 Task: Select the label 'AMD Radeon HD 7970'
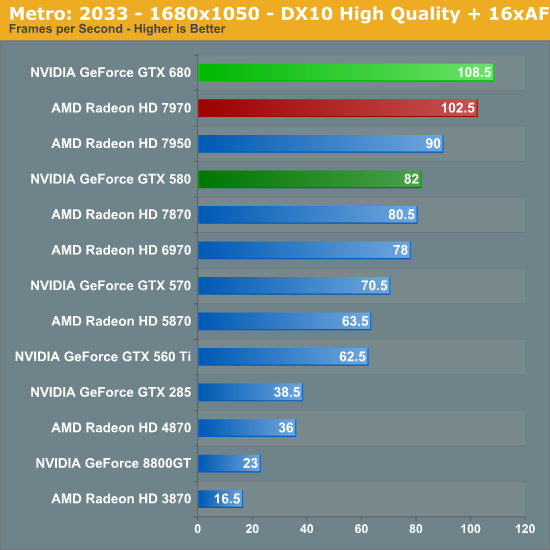pos(121,108)
